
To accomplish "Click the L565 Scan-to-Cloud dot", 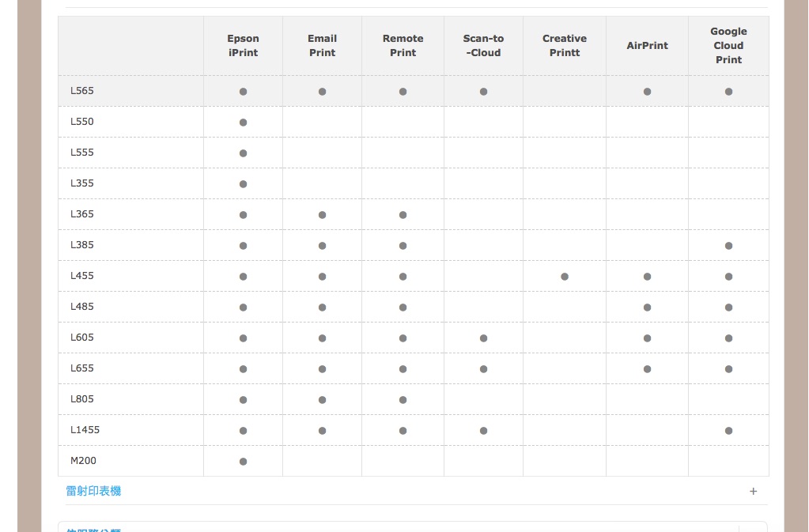I will pos(483,92).
